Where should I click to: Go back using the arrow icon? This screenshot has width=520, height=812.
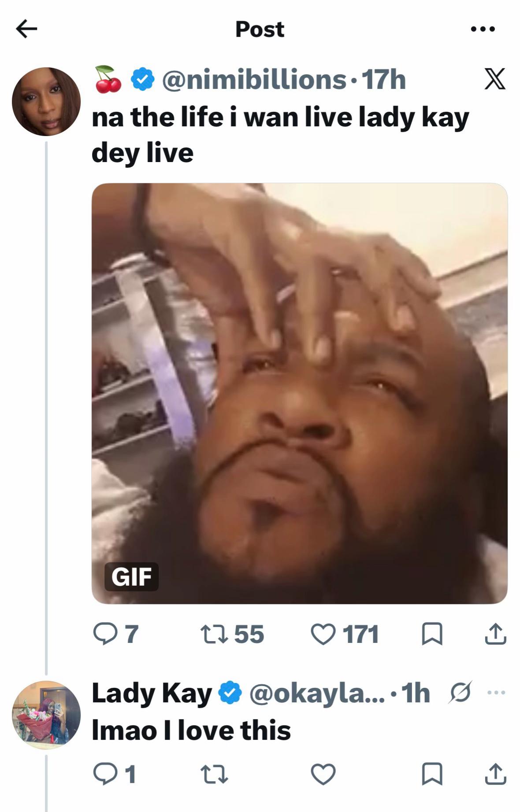pos(26,30)
